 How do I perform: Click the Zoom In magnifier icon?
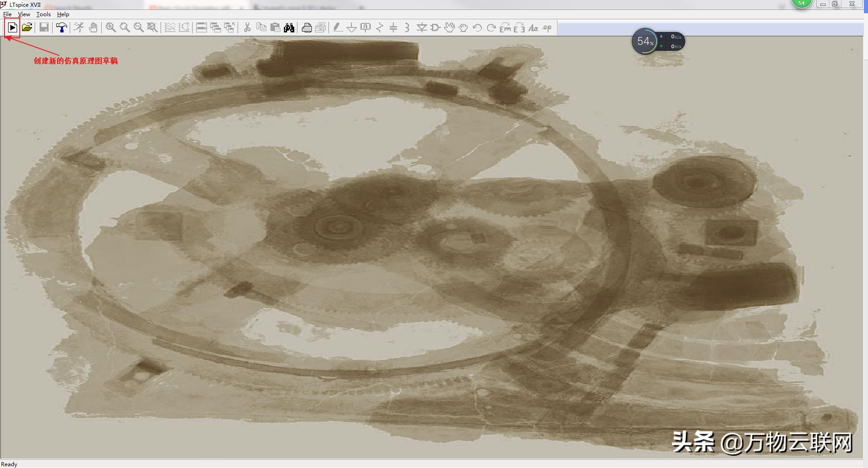click(x=111, y=28)
